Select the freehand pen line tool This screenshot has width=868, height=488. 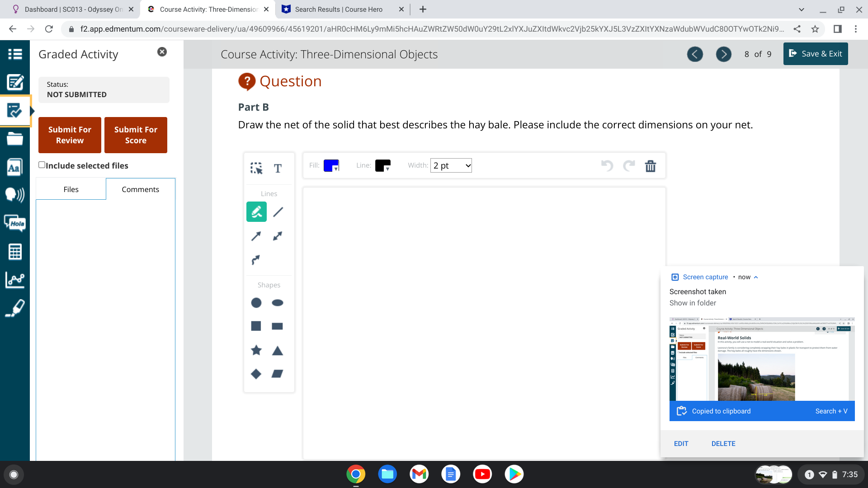tap(256, 211)
